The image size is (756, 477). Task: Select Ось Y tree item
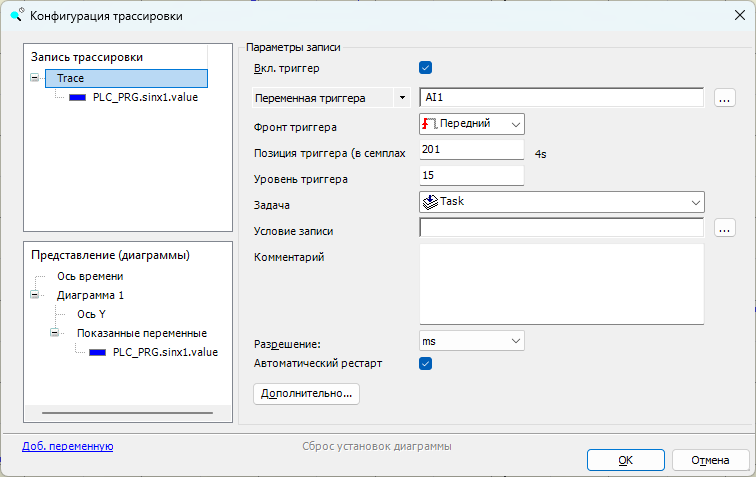click(91, 314)
